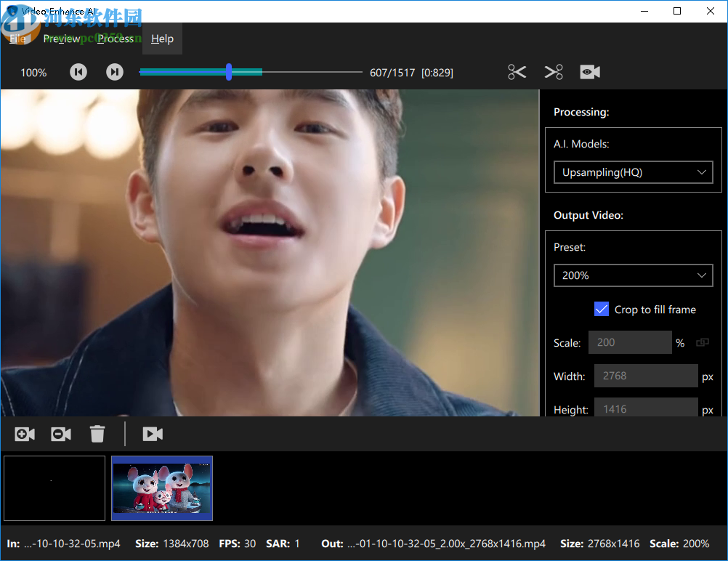Delete selected clip with the trash icon
The width and height of the screenshot is (728, 561).
pos(97,434)
